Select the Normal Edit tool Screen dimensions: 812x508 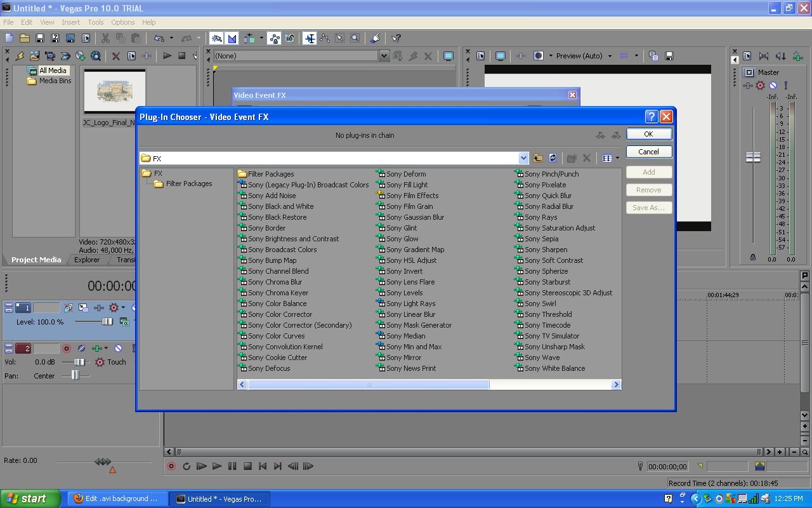pos(310,38)
